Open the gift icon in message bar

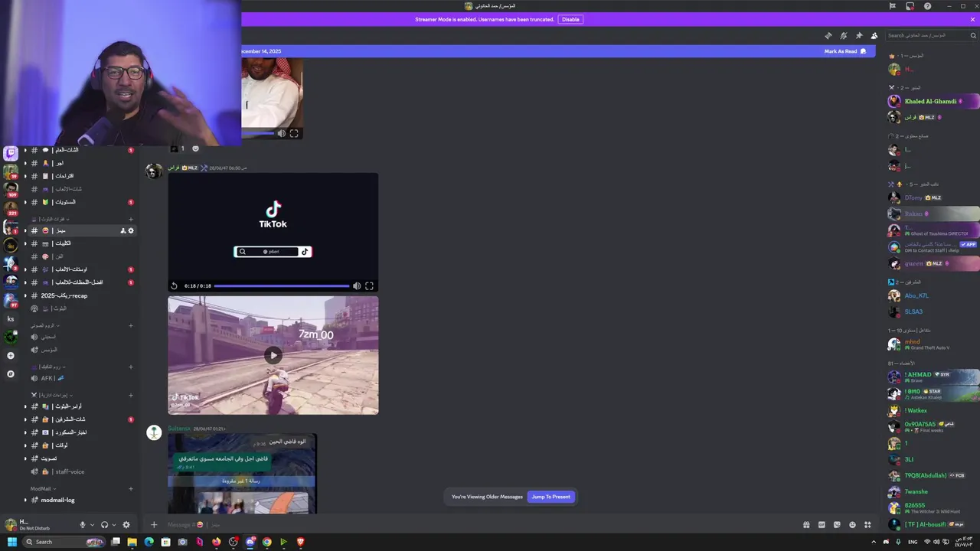[806, 525]
